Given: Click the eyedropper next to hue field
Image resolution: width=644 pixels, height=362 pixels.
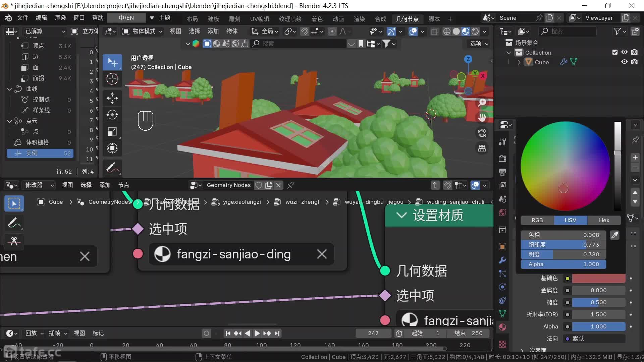Looking at the screenshot, I should tap(614, 235).
